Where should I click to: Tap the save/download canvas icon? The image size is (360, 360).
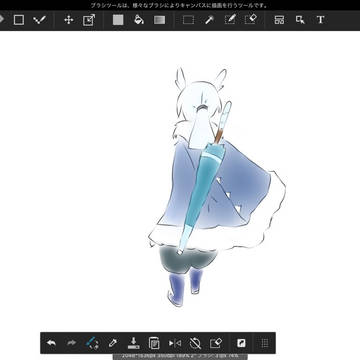pyautogui.click(x=133, y=343)
